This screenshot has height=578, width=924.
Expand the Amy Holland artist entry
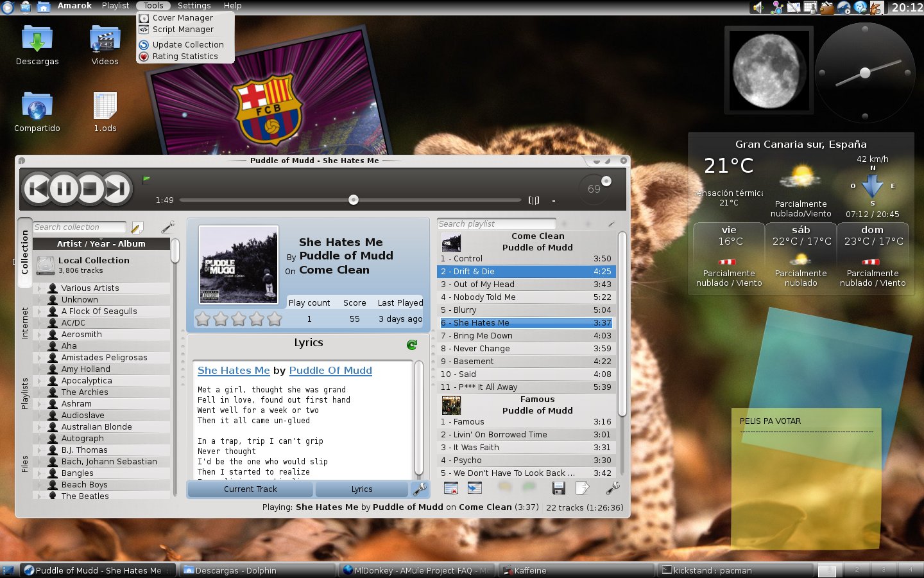pyautogui.click(x=39, y=369)
